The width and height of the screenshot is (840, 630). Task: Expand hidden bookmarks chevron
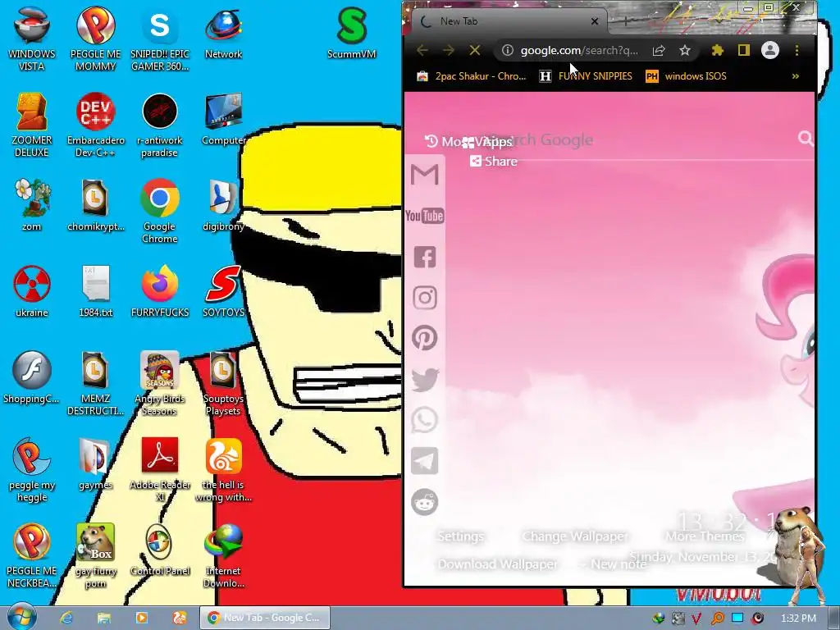[x=796, y=76]
